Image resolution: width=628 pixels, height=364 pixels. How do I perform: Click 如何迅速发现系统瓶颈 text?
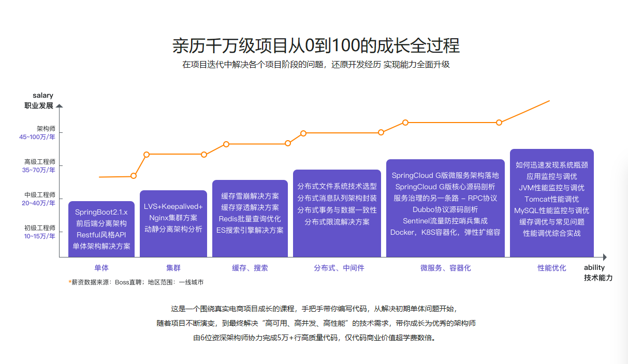(x=552, y=165)
